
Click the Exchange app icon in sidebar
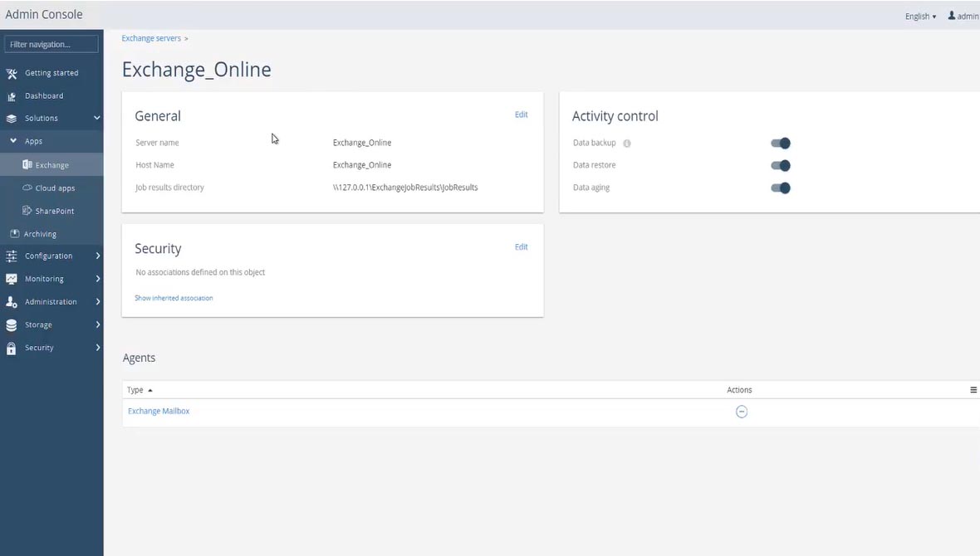click(27, 165)
